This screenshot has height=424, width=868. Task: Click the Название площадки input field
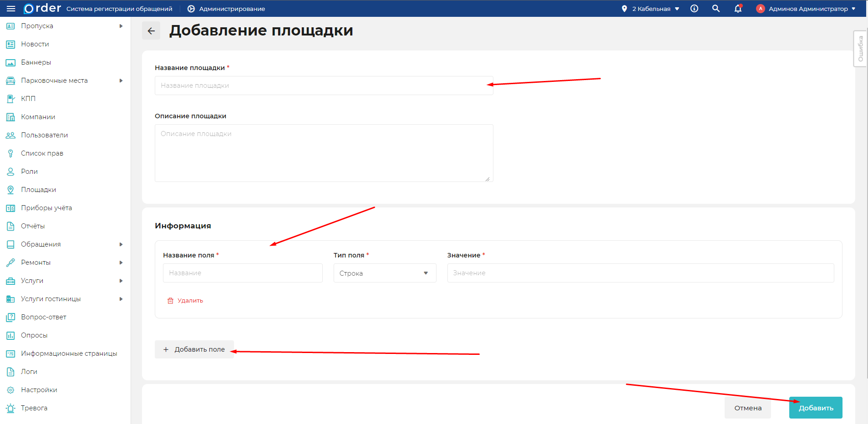[x=323, y=86]
